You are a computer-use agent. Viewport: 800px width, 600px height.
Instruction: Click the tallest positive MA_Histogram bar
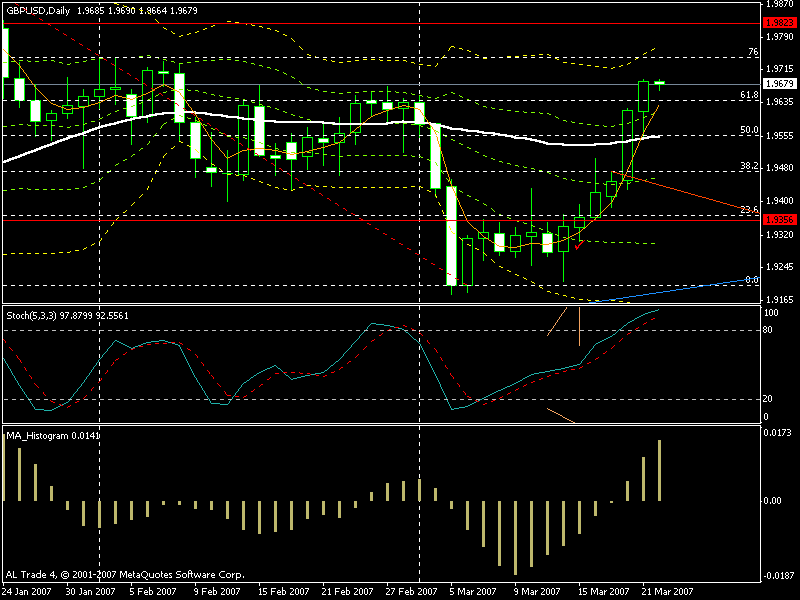click(660, 470)
